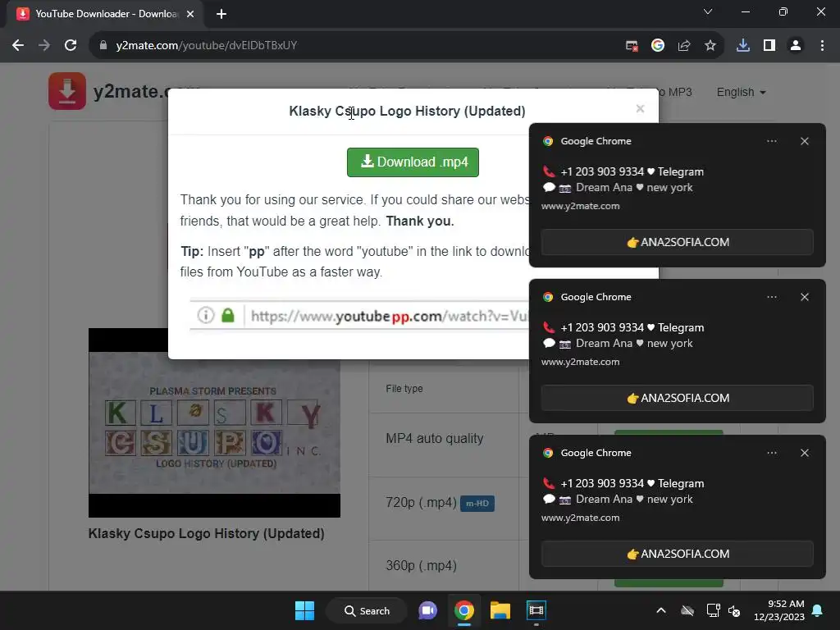Open File Explorer from the taskbar
Image resolution: width=840 pixels, height=630 pixels.
500,610
